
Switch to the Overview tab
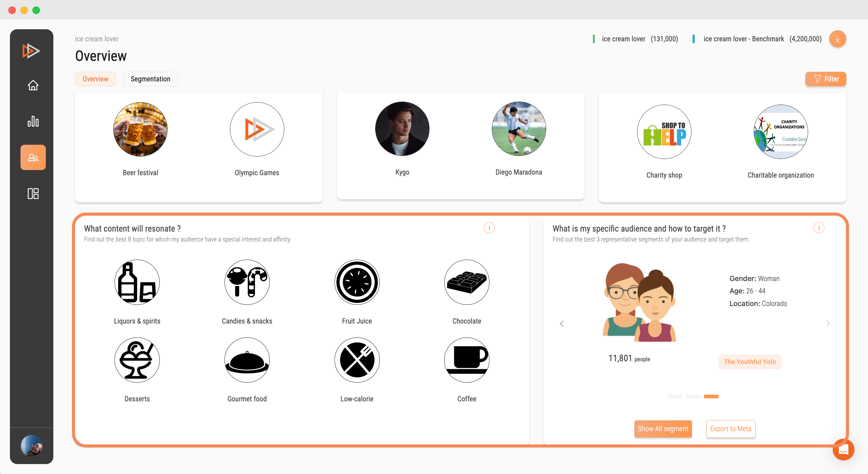click(x=95, y=79)
